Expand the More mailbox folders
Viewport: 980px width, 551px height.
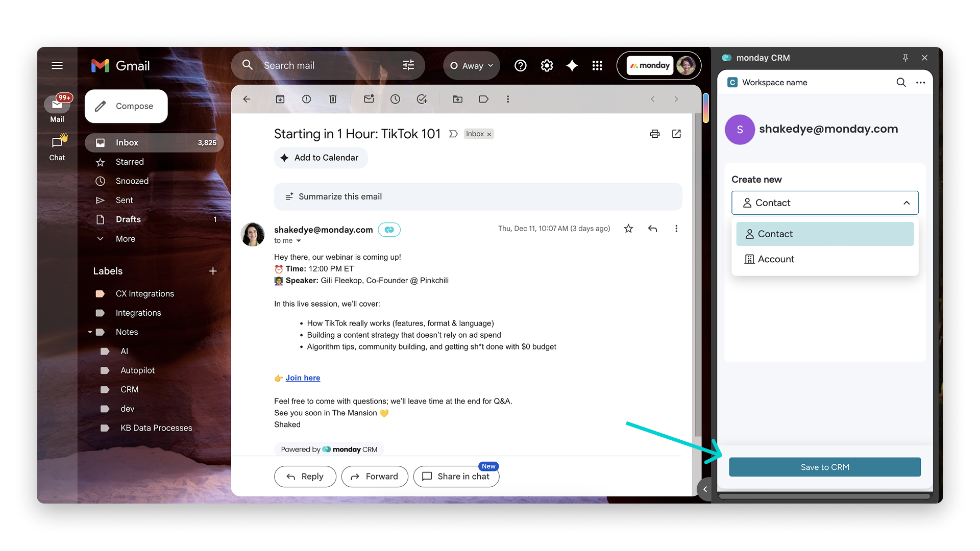pos(125,239)
